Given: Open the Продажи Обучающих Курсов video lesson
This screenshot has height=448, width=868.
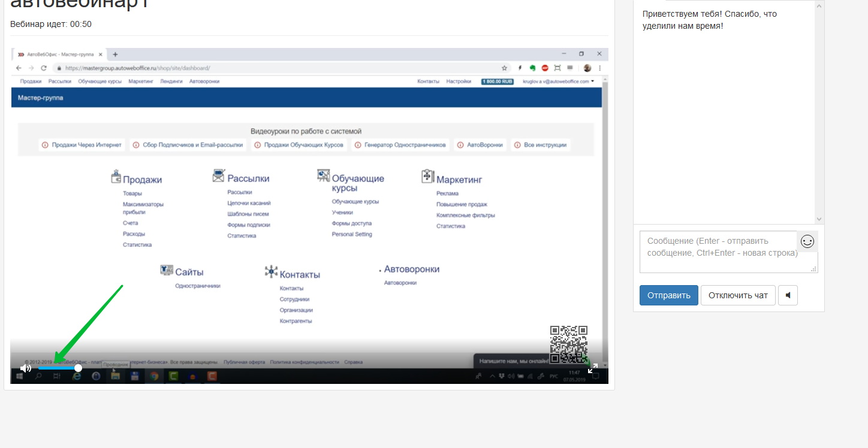Looking at the screenshot, I should [x=299, y=145].
